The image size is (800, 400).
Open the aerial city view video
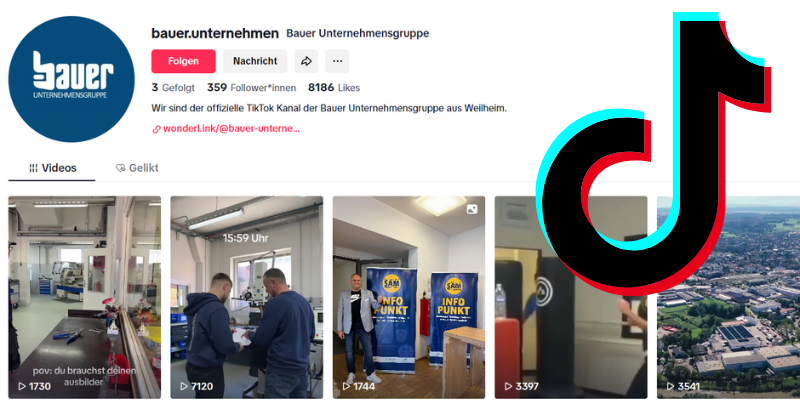pyautogui.click(x=729, y=297)
